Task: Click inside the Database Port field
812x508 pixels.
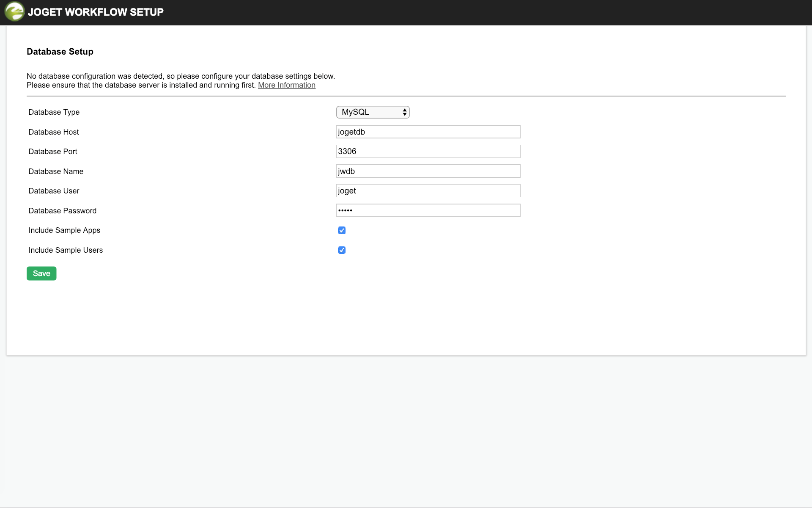Action: point(428,151)
